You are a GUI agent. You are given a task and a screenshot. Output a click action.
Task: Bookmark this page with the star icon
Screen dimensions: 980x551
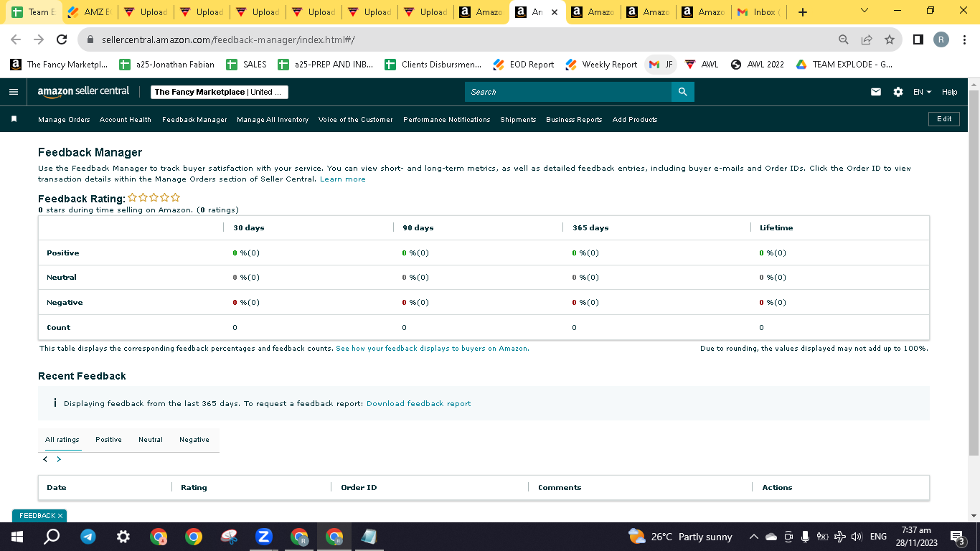pos(890,39)
